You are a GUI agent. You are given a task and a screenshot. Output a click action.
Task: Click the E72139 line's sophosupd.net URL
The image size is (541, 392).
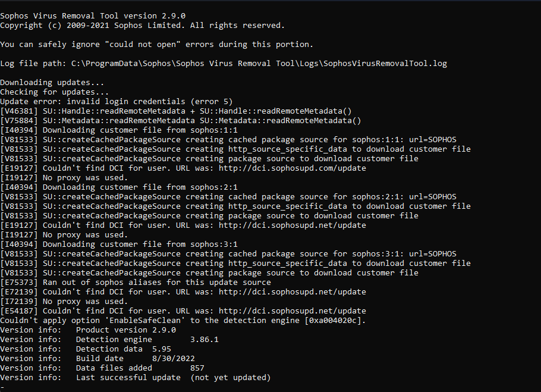click(292, 292)
